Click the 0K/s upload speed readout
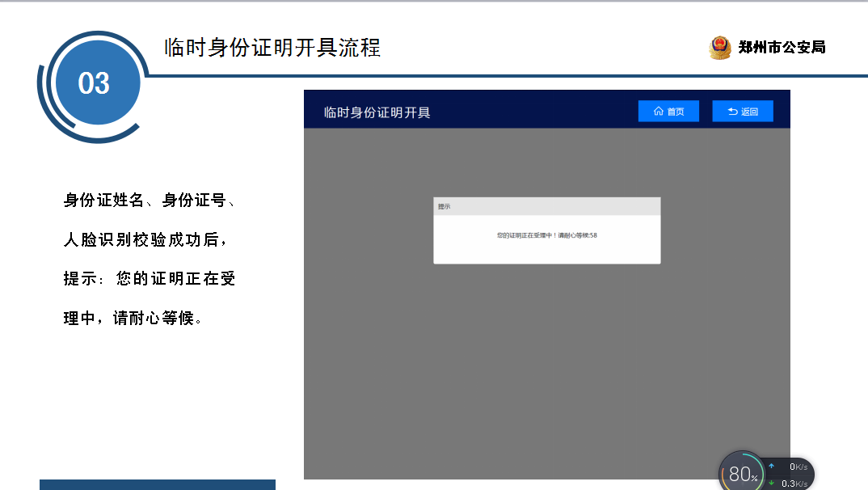The height and width of the screenshot is (490, 868). [x=797, y=467]
